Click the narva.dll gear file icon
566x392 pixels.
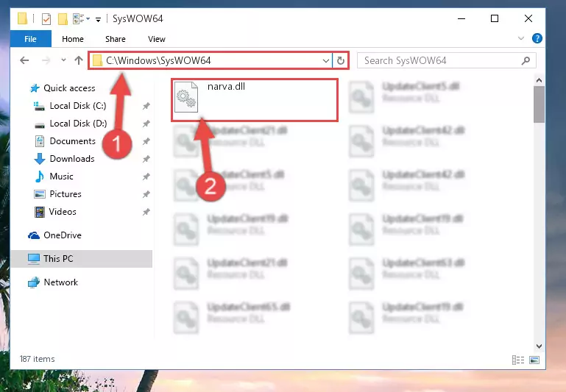tap(186, 96)
